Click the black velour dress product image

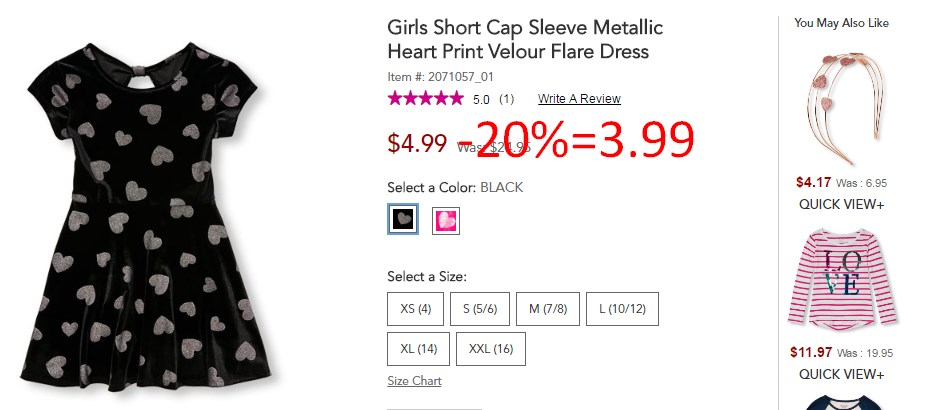(146, 215)
